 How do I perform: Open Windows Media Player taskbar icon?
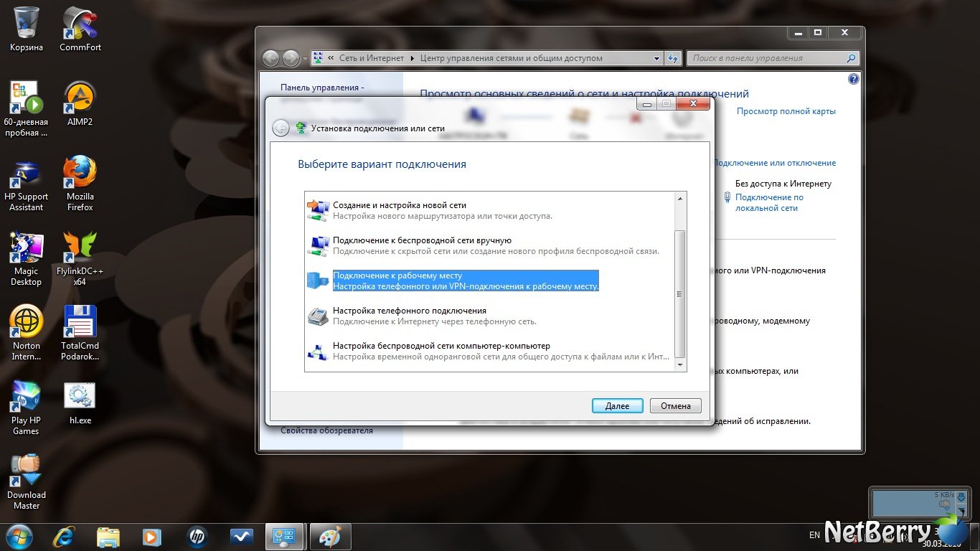151,536
